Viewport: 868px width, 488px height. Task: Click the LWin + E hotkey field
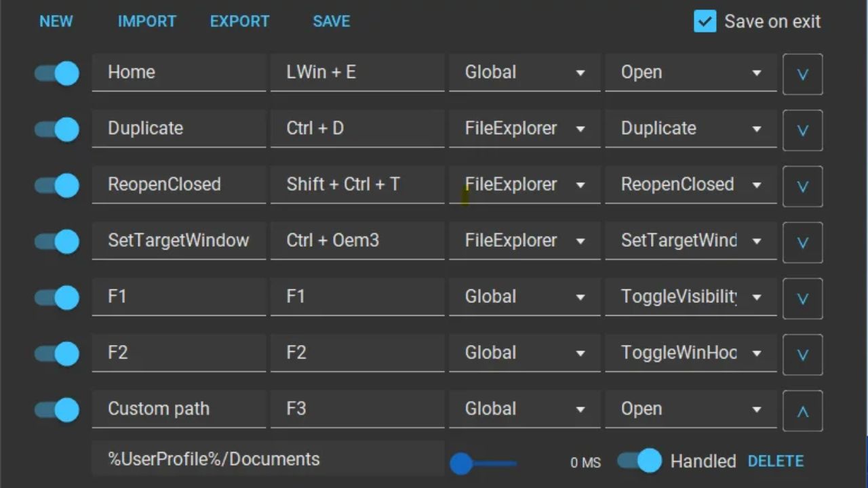[x=357, y=73]
